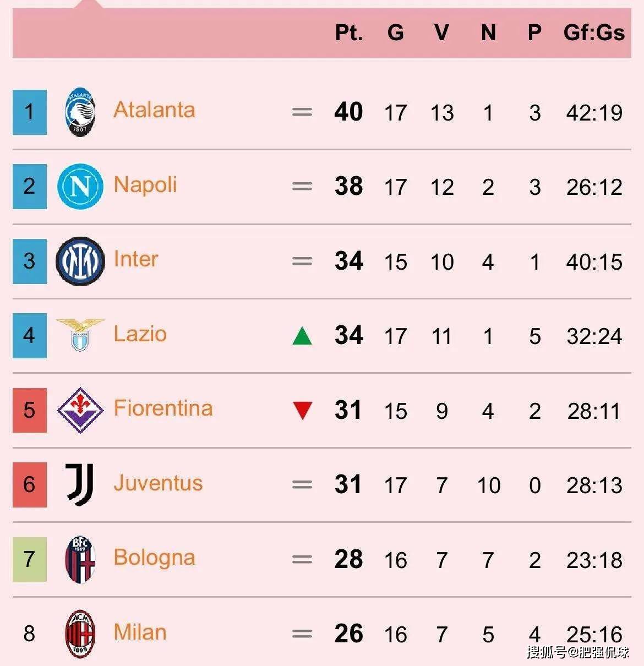644x666 pixels.
Task: Sort by the Pt. column header
Action: 349,33
